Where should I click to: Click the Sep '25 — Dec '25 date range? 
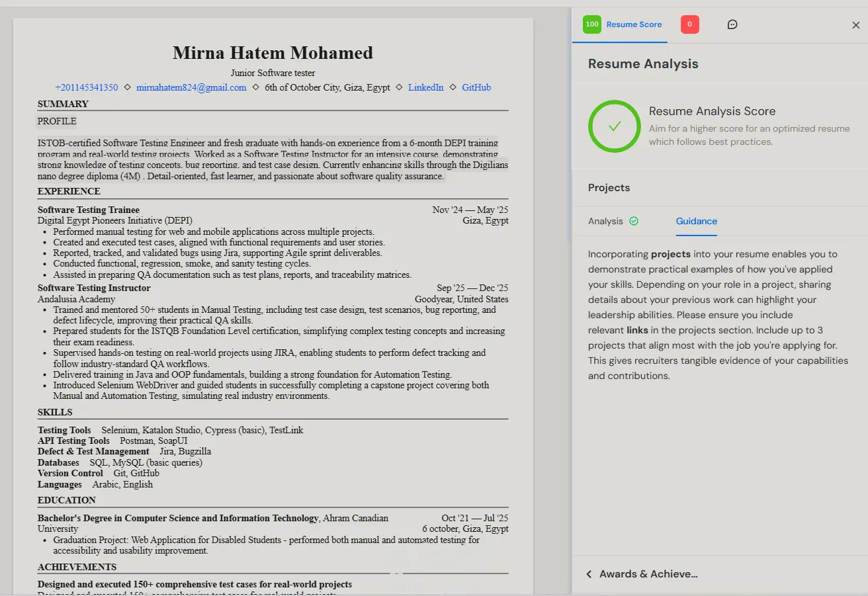coord(472,288)
